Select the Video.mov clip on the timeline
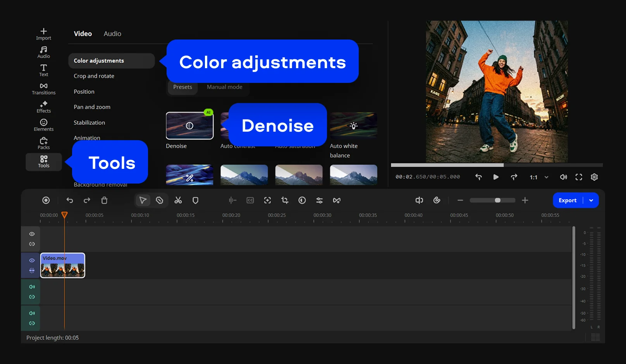Image resolution: width=626 pixels, height=364 pixels. (x=63, y=266)
